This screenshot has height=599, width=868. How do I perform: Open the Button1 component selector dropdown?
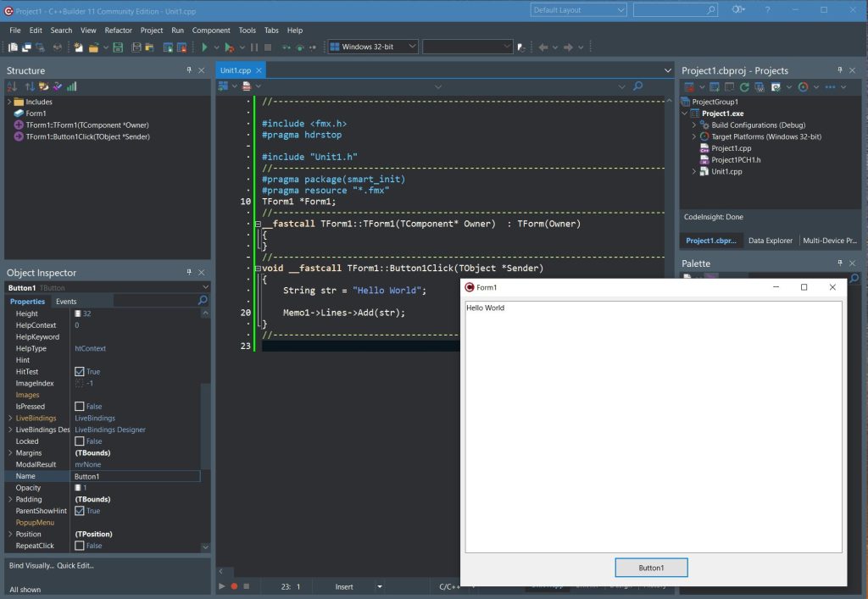(x=205, y=287)
